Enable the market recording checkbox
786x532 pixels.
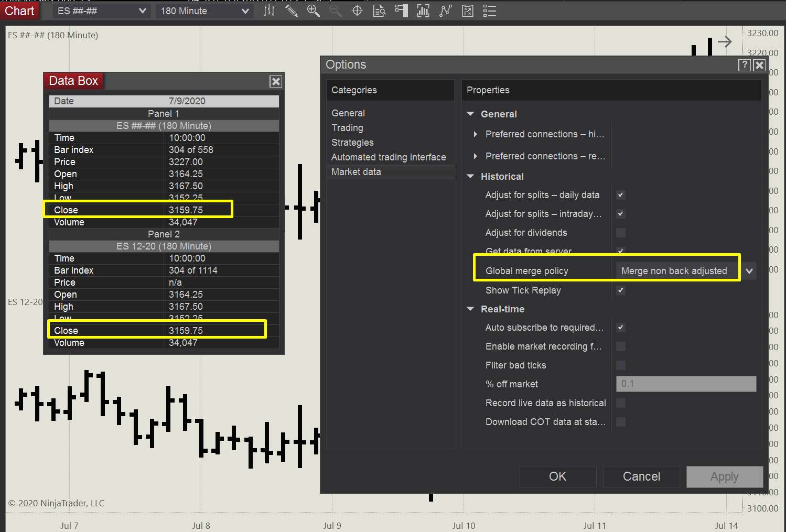[621, 346]
